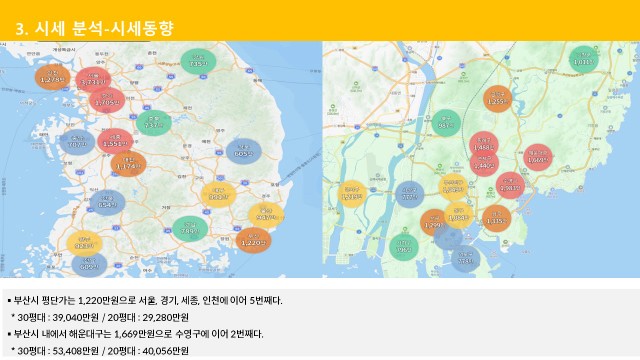
Task: Click the Sejong 1,551만 red bubble
Action: [x=115, y=141]
